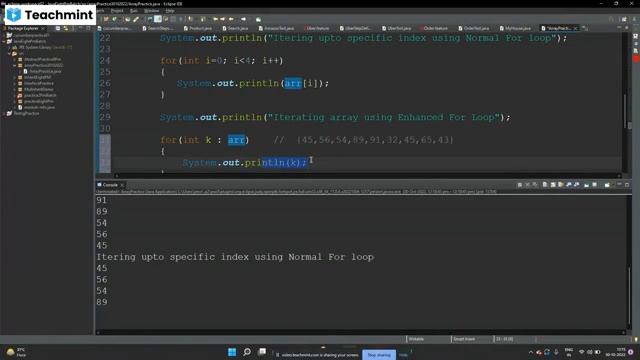
Task: Select the StringPractice project
Action: point(23,113)
